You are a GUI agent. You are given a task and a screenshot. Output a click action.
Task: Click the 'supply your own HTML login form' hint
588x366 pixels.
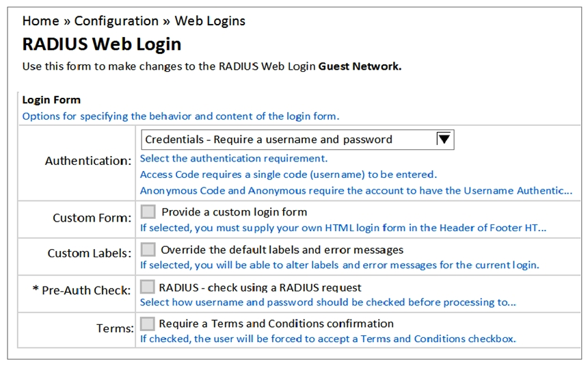coord(343,228)
